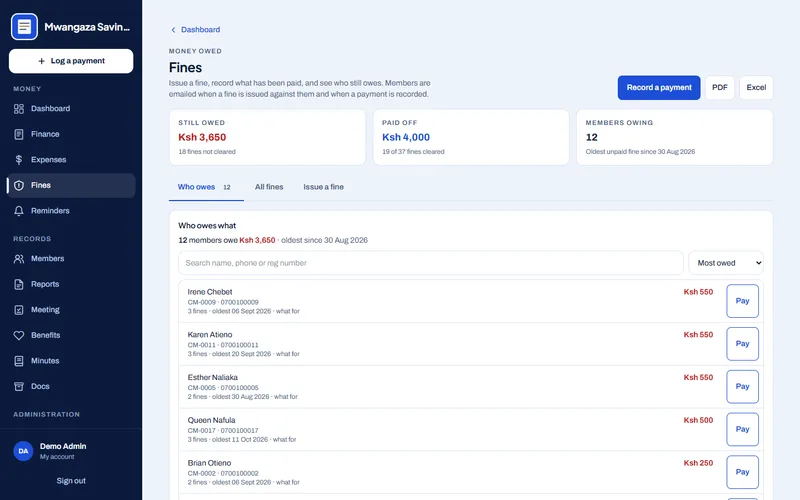The image size is (800, 500).
Task: Click Members Owing card count 12
Action: (591, 137)
